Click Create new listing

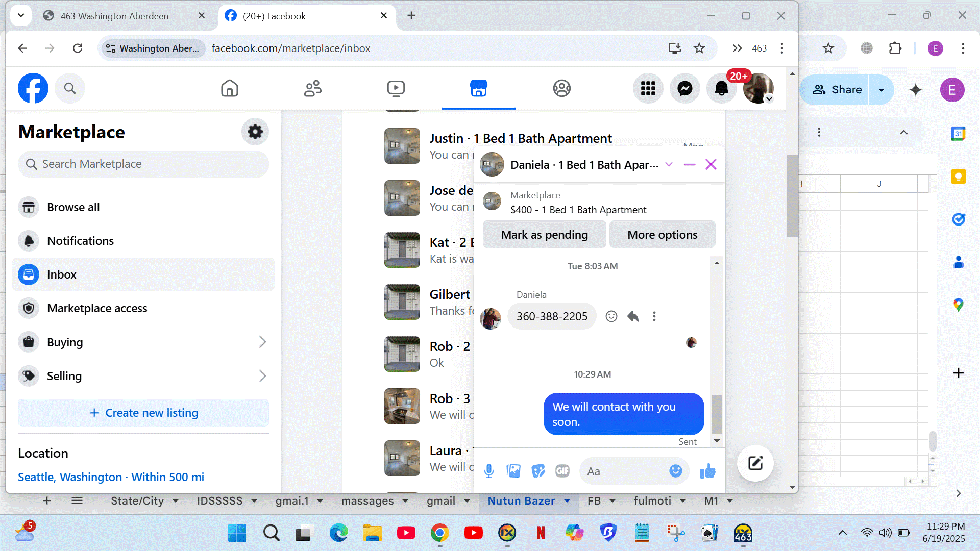(x=143, y=413)
